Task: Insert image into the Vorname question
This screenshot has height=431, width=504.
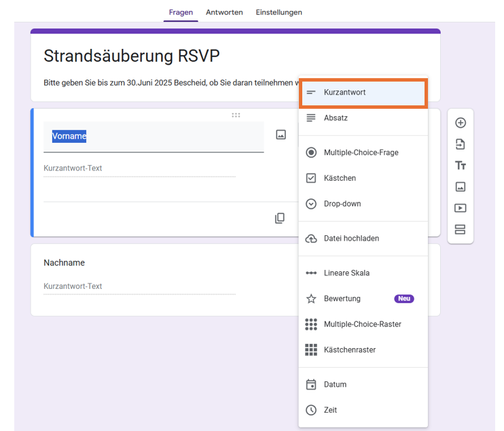Action: (281, 135)
